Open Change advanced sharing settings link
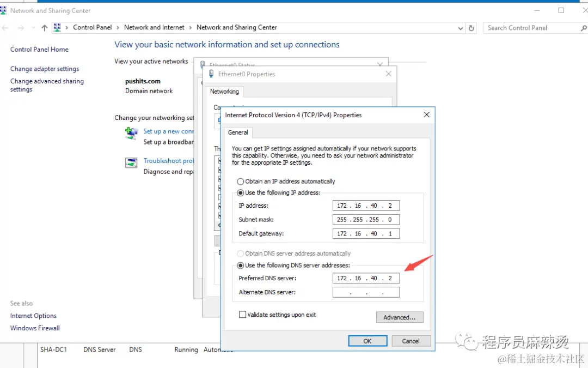The image size is (588, 368). click(47, 85)
